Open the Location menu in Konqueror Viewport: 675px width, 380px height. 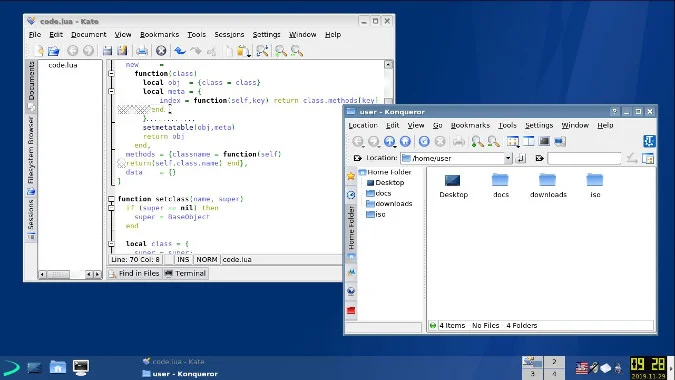363,125
